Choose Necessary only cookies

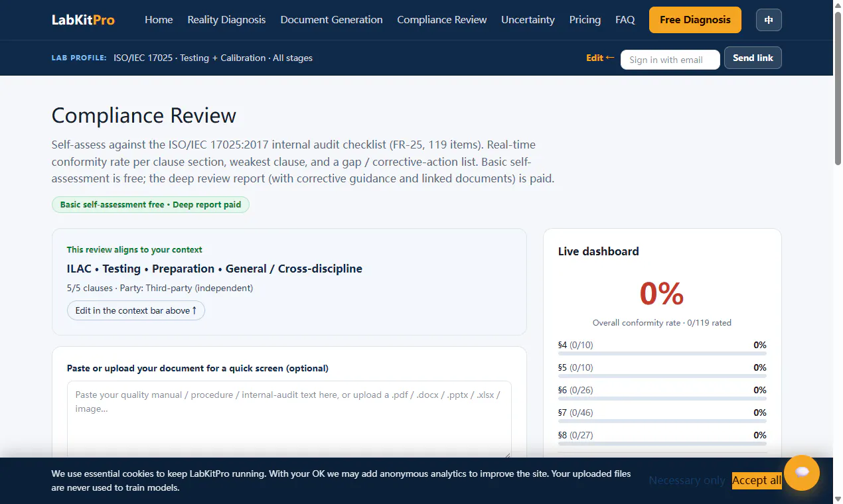click(687, 481)
